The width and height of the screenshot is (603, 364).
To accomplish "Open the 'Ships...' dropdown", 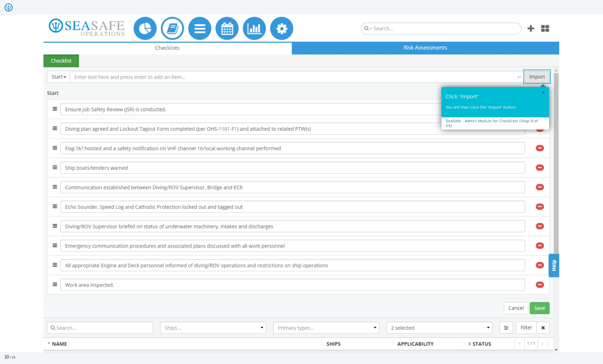I will [x=213, y=328].
